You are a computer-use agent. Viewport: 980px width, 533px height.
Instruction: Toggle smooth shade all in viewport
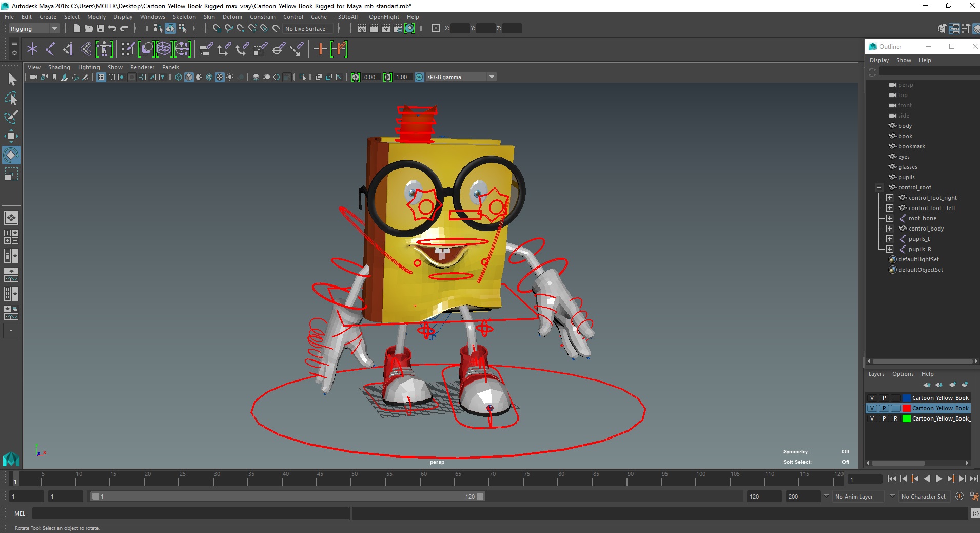pyautogui.click(x=189, y=77)
